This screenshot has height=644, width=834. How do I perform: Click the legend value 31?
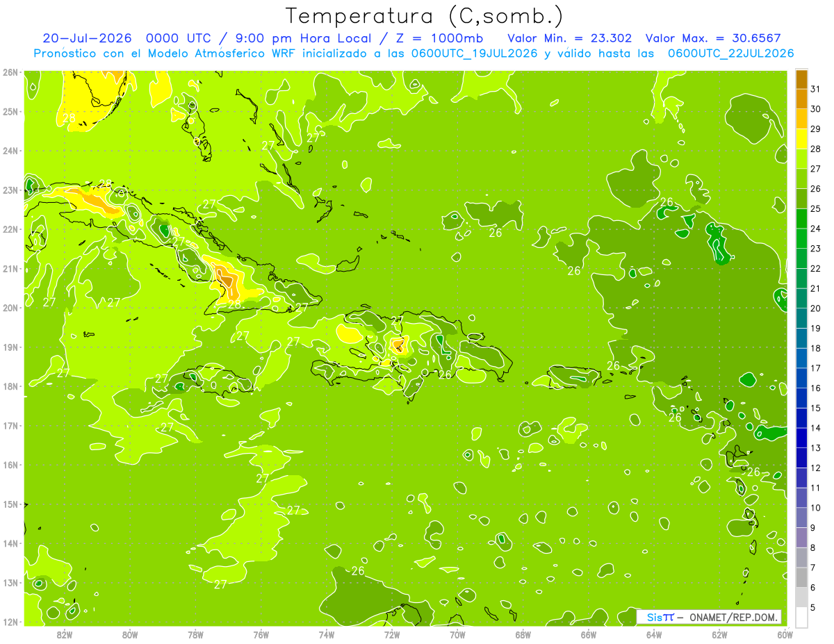816,89
